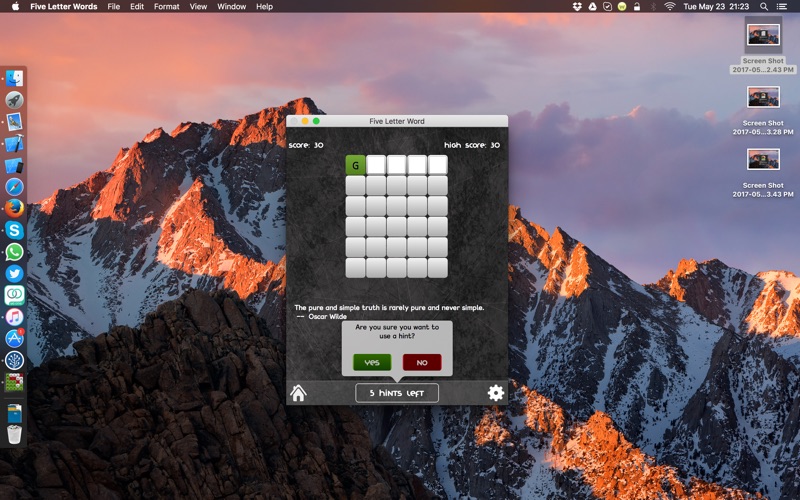Confirm hint with the green Yes button
Viewport: 800px width, 500px height.
372,362
